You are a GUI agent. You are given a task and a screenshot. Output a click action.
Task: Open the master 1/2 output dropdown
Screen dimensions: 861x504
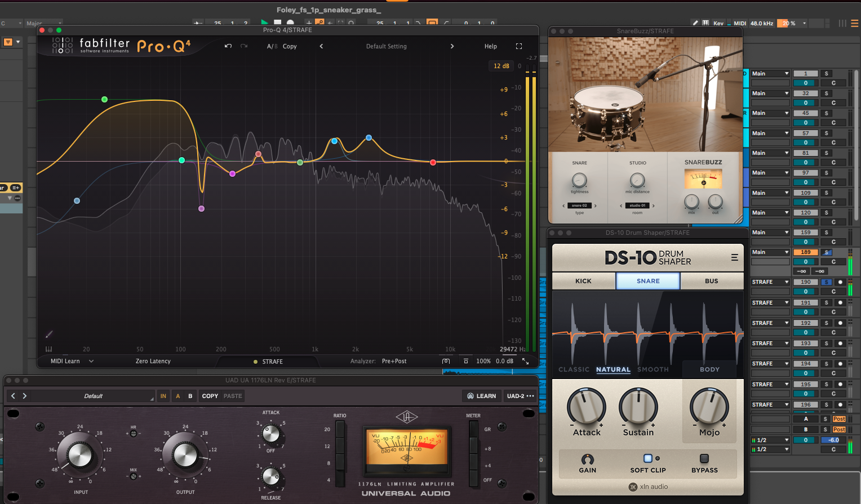(x=770, y=440)
